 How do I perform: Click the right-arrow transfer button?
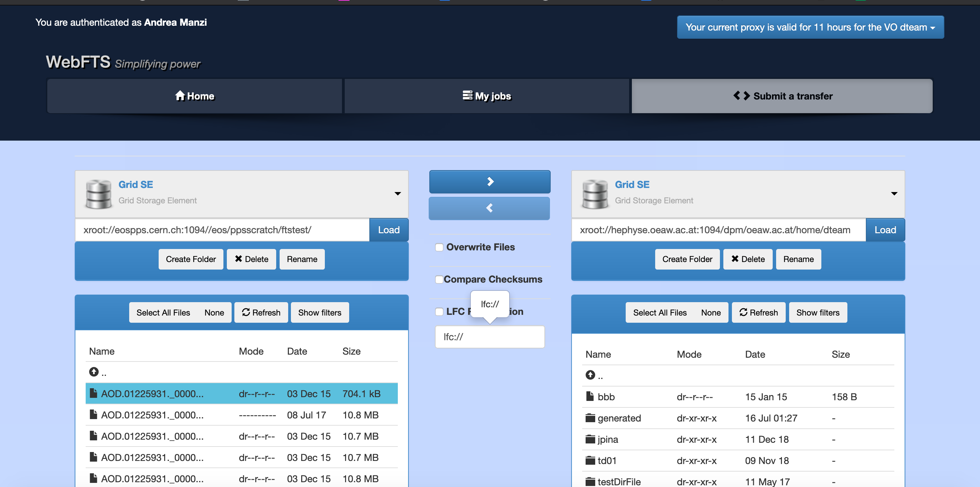click(x=490, y=182)
